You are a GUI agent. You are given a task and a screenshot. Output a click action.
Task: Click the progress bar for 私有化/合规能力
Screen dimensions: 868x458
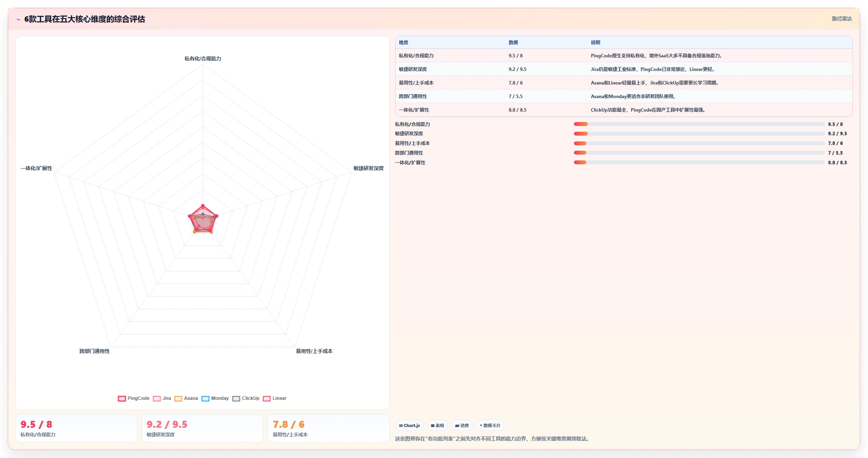[699, 124]
